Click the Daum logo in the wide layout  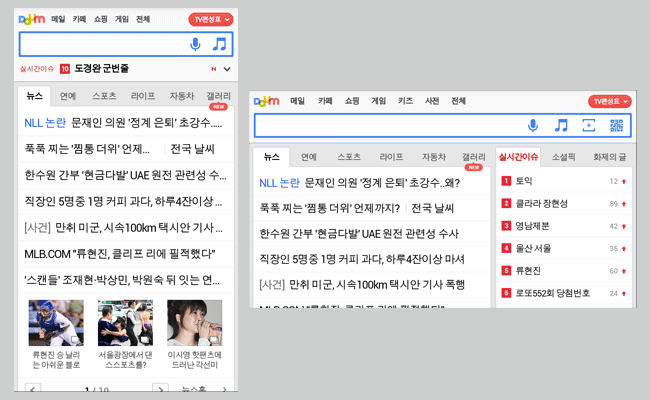266,101
